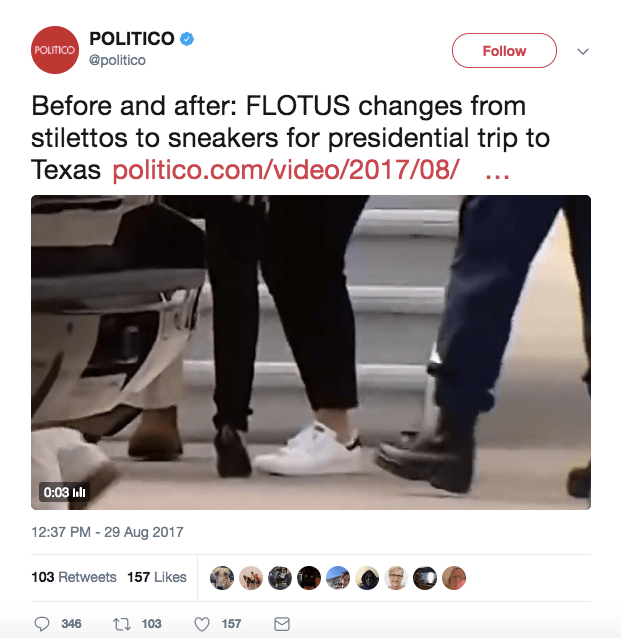This screenshot has width=621, height=638.
Task: Retweet using the arrows icon
Action: click(122, 624)
